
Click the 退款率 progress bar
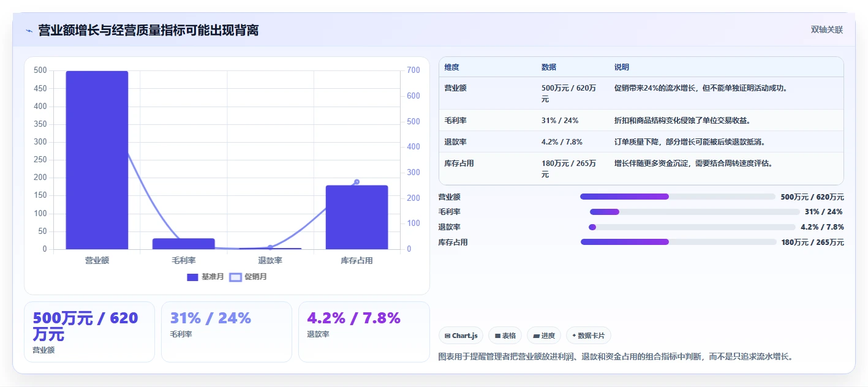tap(692, 227)
